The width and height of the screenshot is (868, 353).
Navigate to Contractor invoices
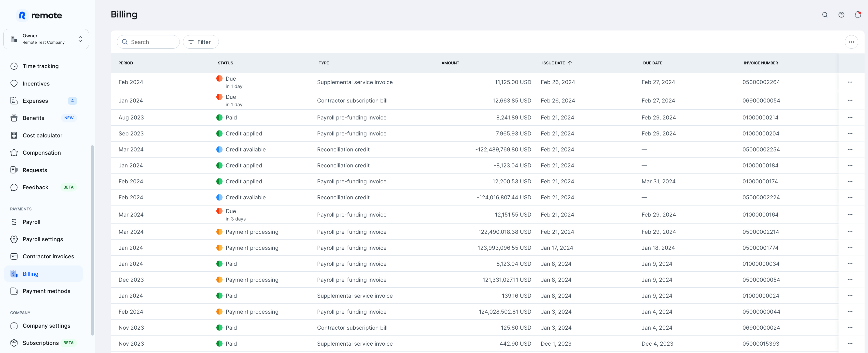pos(43,257)
